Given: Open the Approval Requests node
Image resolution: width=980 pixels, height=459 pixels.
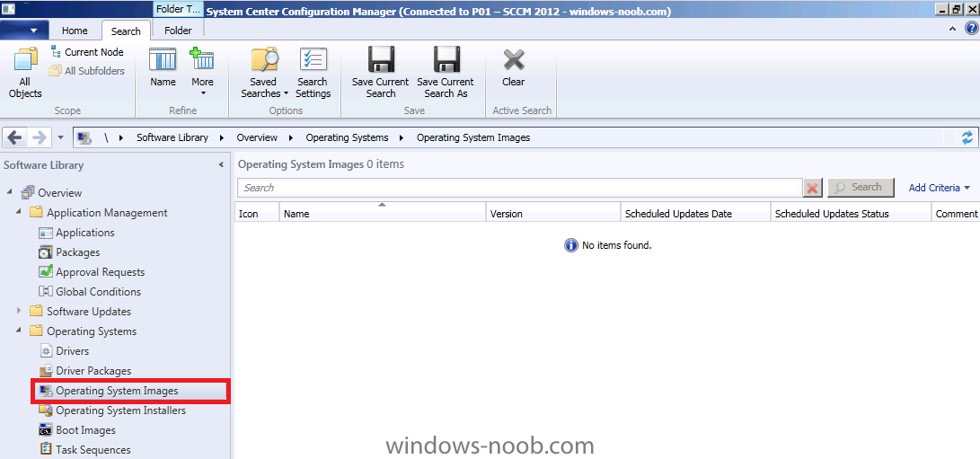Looking at the screenshot, I should coord(100,272).
